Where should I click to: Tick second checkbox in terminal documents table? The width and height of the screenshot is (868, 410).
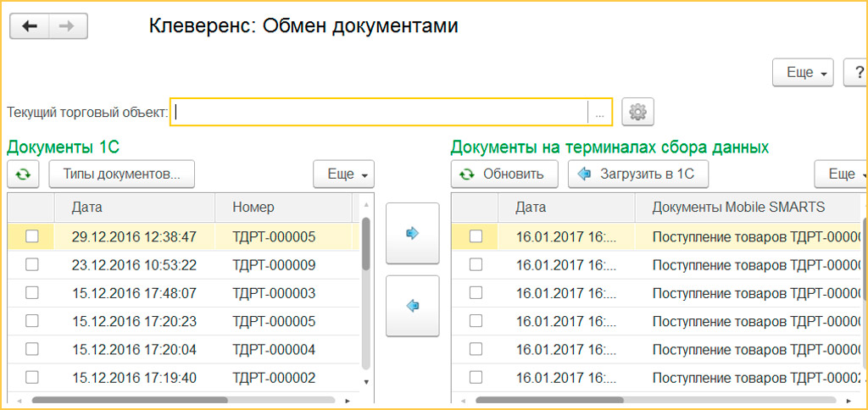[476, 265]
